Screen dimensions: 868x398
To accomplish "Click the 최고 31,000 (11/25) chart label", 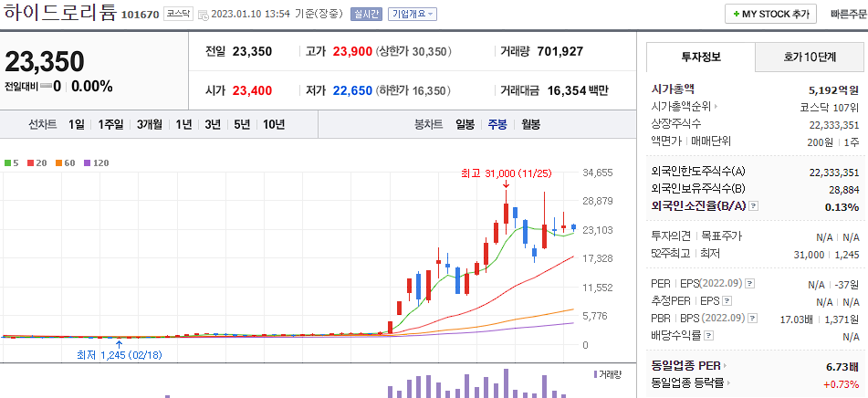I will click(507, 173).
